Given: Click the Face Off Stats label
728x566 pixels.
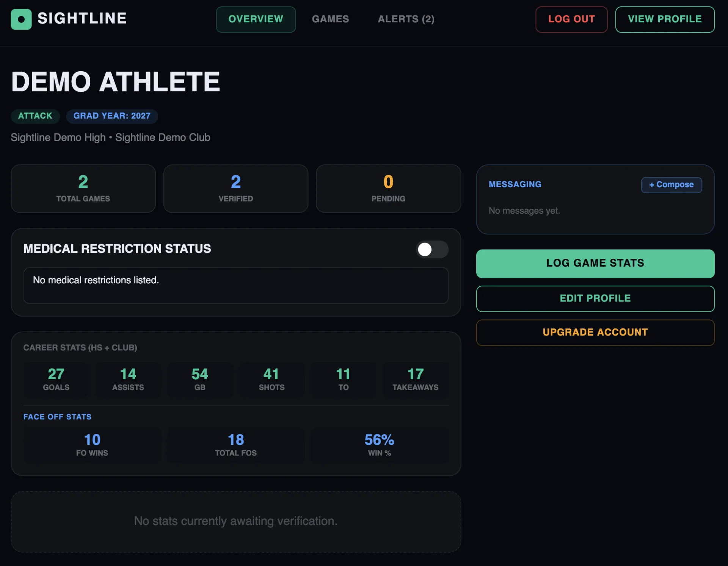Looking at the screenshot, I should [57, 417].
